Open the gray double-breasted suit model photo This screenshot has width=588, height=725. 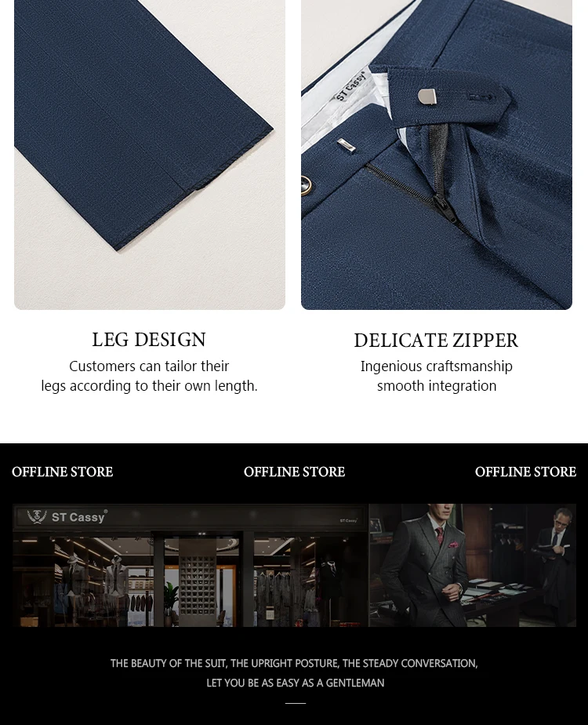click(473, 566)
